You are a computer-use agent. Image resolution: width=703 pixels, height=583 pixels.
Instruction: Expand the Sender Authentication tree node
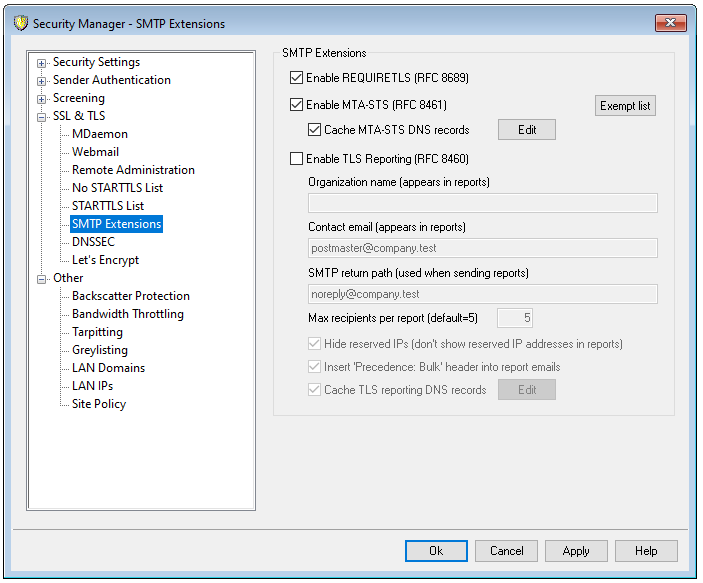pyautogui.click(x=42, y=81)
